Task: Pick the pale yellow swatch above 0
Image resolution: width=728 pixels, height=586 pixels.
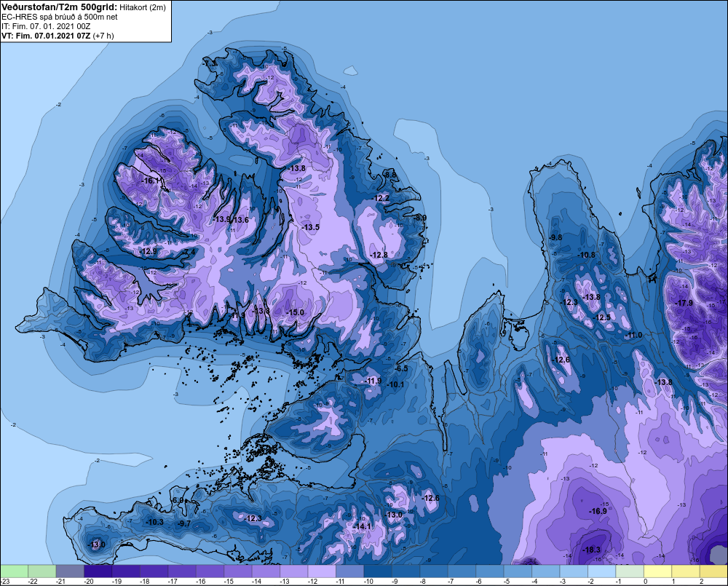Action: pyautogui.click(x=657, y=571)
